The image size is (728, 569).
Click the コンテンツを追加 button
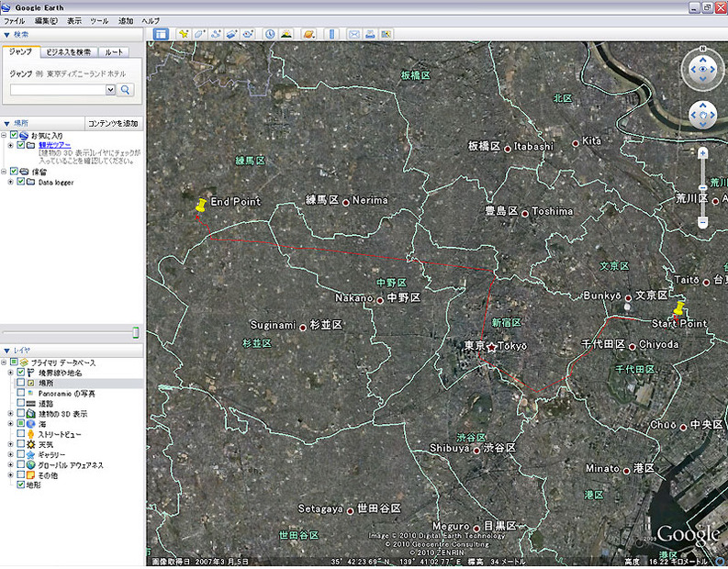[x=113, y=124]
